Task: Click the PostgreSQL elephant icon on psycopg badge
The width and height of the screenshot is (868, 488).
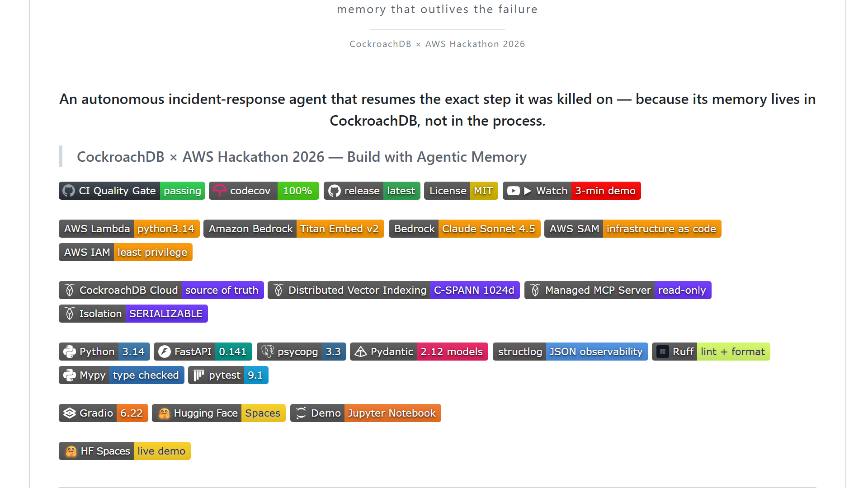Action: (268, 352)
